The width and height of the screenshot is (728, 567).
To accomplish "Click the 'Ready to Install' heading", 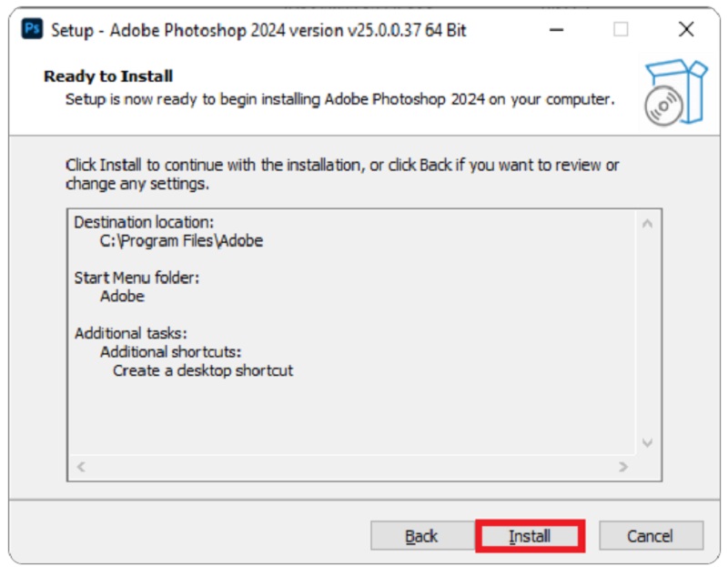I will tap(108, 76).
